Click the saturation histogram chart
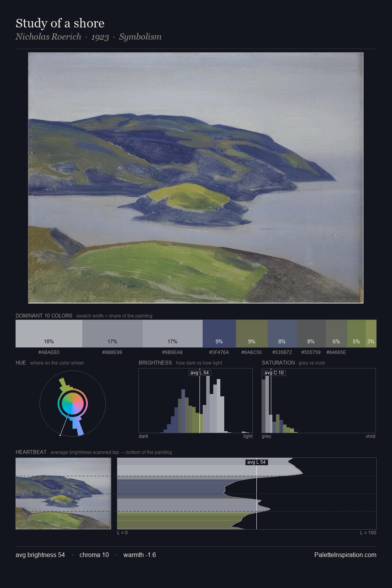 coord(319,401)
